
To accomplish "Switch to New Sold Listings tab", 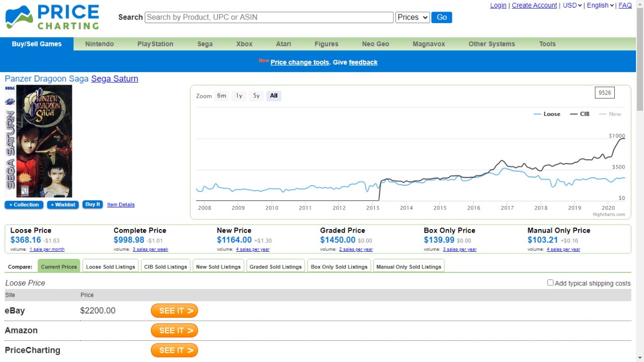I will 218,266.
